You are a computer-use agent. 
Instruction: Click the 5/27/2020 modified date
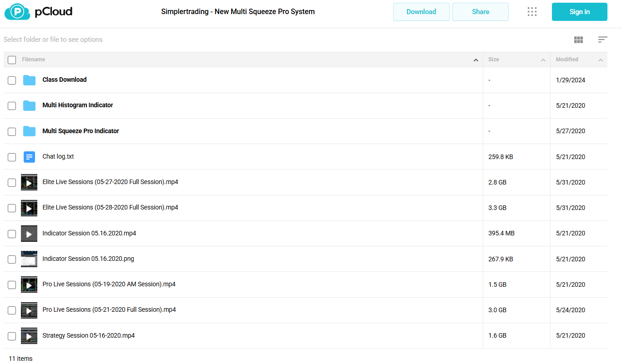click(571, 131)
